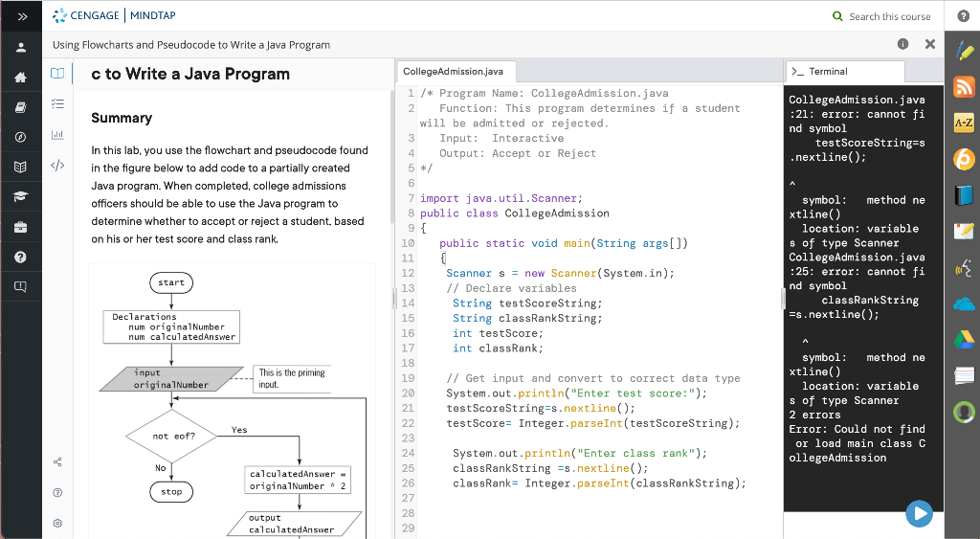Click the divider handle between instructions and editor

(393, 299)
